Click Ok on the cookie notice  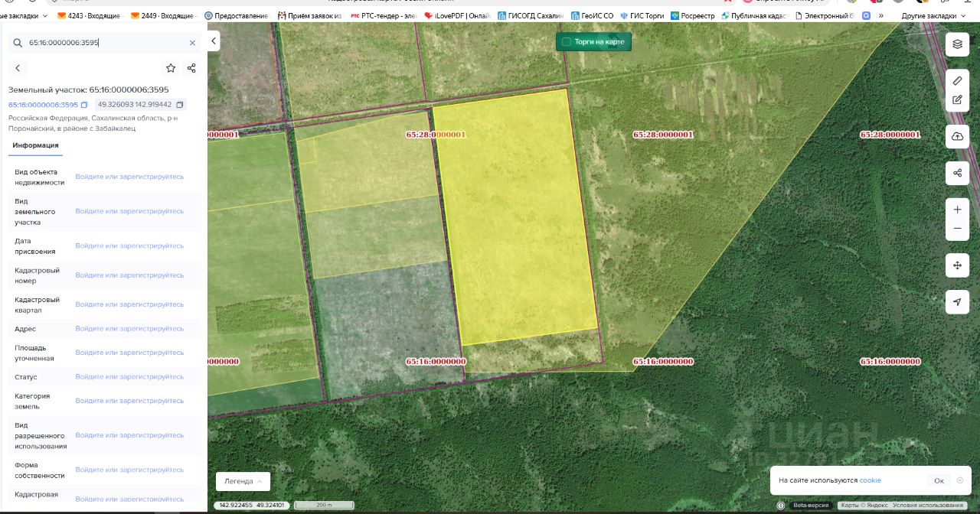939,481
